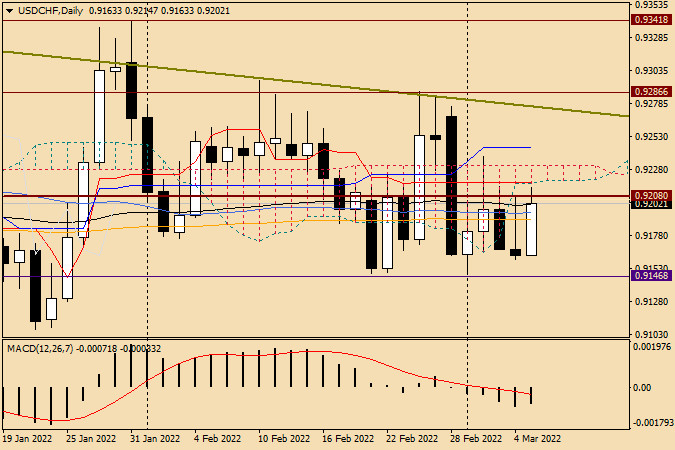
Task: Click the 28 Feb 2022 date label
Action: tap(476, 438)
